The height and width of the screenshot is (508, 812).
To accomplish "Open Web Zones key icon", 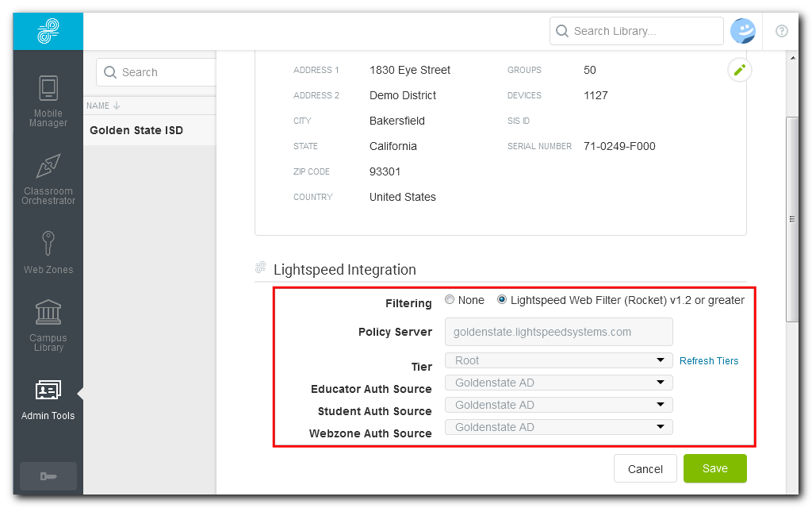I will [48, 244].
